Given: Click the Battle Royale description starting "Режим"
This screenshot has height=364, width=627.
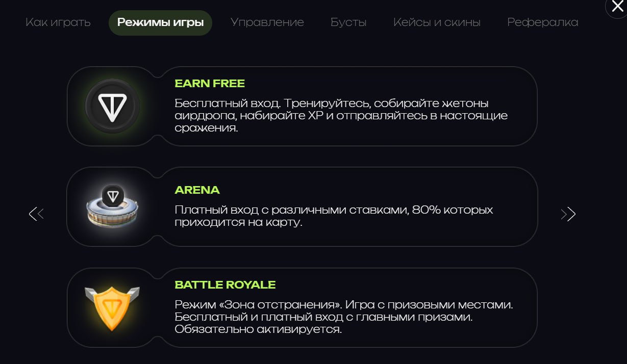Looking at the screenshot, I should click(343, 317).
